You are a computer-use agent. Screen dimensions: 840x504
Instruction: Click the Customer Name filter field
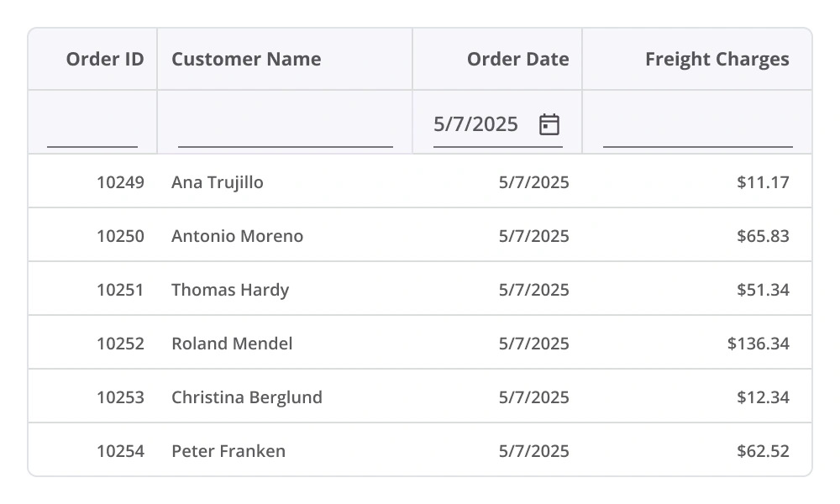point(286,130)
